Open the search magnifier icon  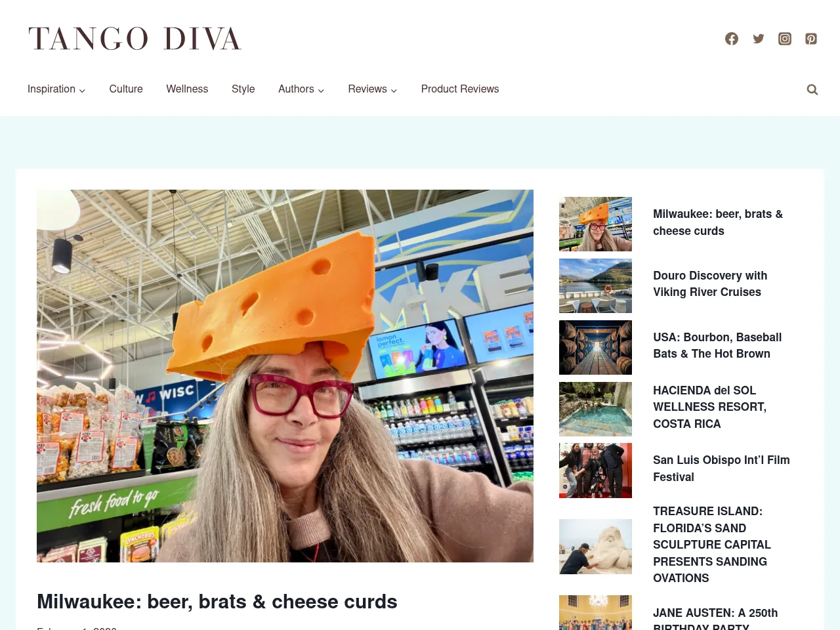(812, 90)
